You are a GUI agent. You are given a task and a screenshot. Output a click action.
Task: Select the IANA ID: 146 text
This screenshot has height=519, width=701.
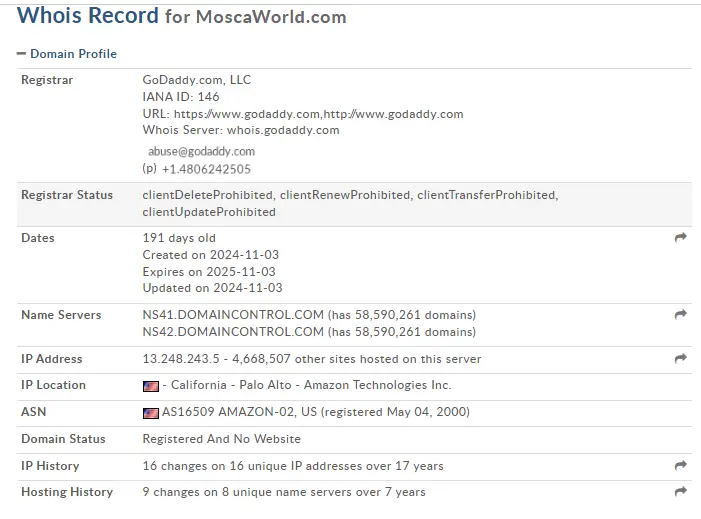[181, 97]
